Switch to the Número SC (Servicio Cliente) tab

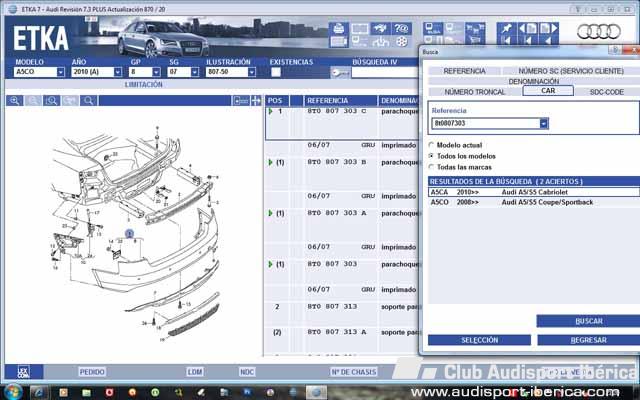pyautogui.click(x=571, y=71)
